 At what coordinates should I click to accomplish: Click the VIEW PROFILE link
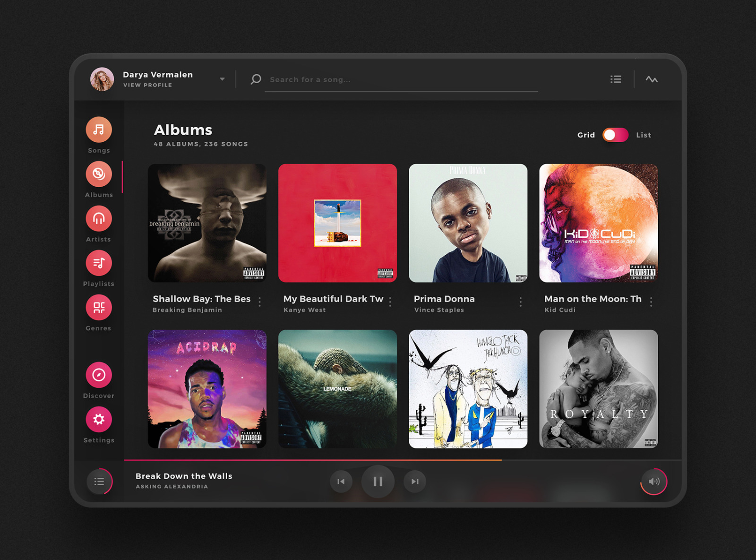[147, 85]
